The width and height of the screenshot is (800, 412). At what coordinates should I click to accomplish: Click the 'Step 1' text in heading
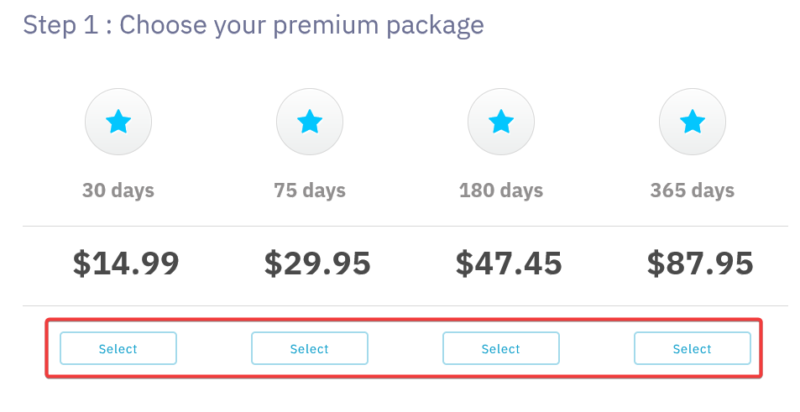tap(61, 24)
